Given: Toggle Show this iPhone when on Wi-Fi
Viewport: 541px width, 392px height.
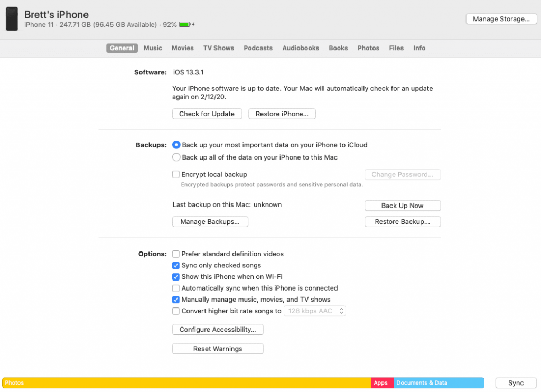Looking at the screenshot, I should click(175, 277).
